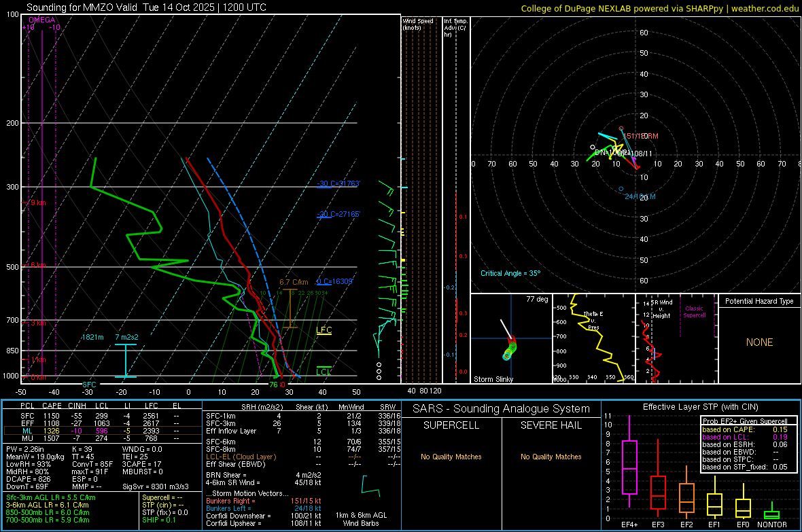Viewport: 802px width, 532px height.
Task: Click the Classic Supercell label
Action: pos(695,312)
